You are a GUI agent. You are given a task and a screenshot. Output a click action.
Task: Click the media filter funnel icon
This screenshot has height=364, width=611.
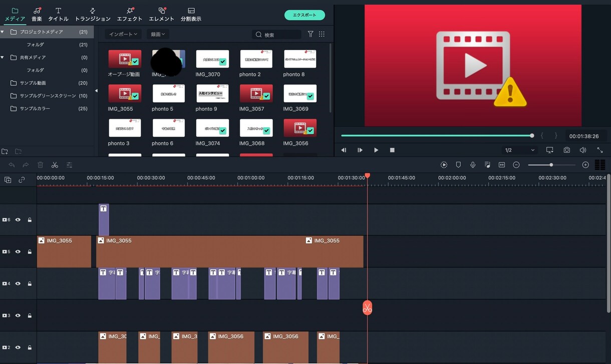pos(311,34)
